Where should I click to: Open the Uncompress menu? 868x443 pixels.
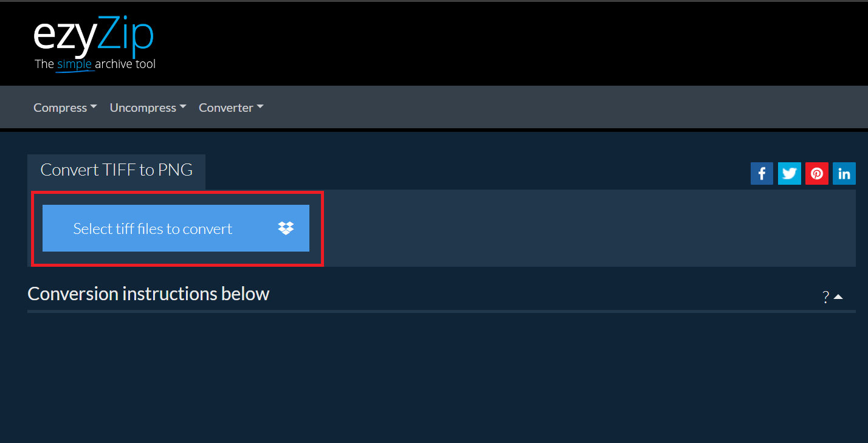tap(143, 108)
